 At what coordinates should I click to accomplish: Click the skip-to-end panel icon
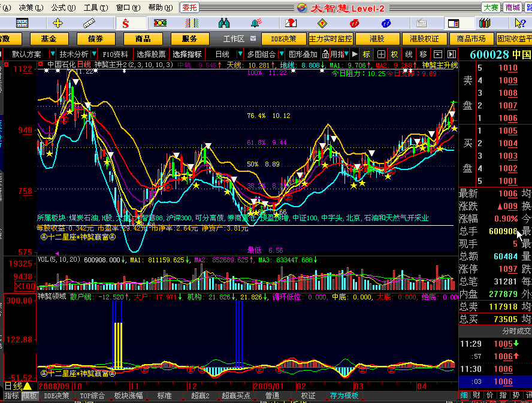[452, 54]
